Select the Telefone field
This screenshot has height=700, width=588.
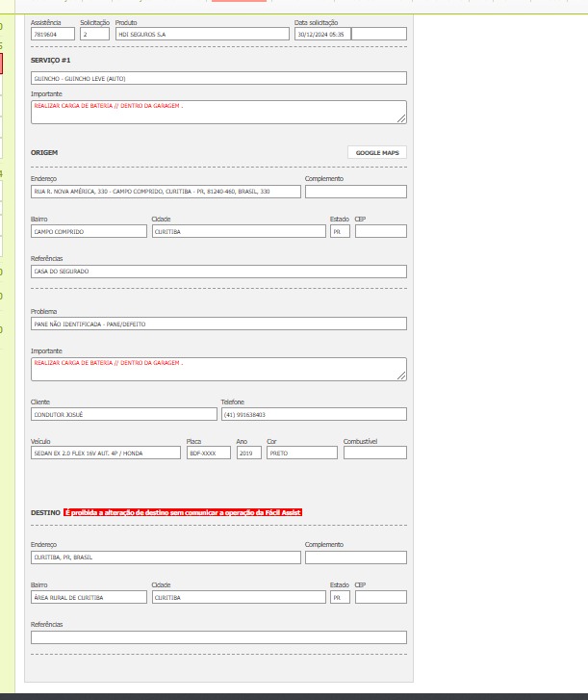314,414
